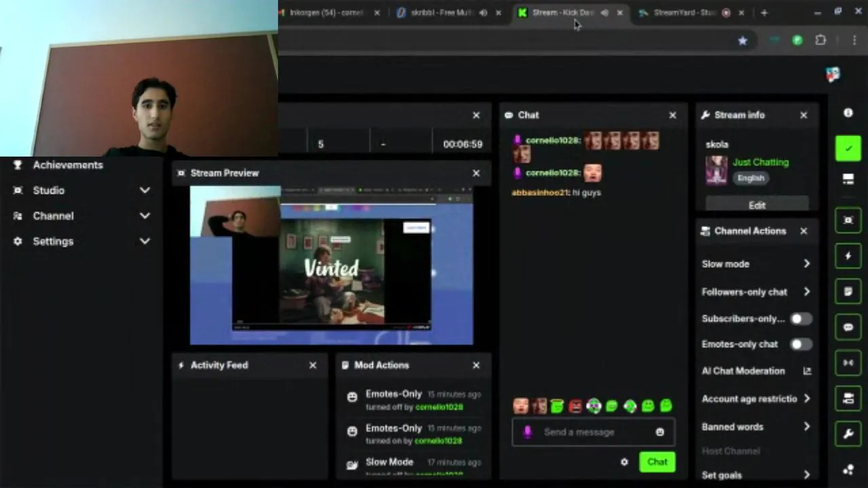Open the emoji picker in chat input
Screen dimensions: 868x488
pos(660,432)
